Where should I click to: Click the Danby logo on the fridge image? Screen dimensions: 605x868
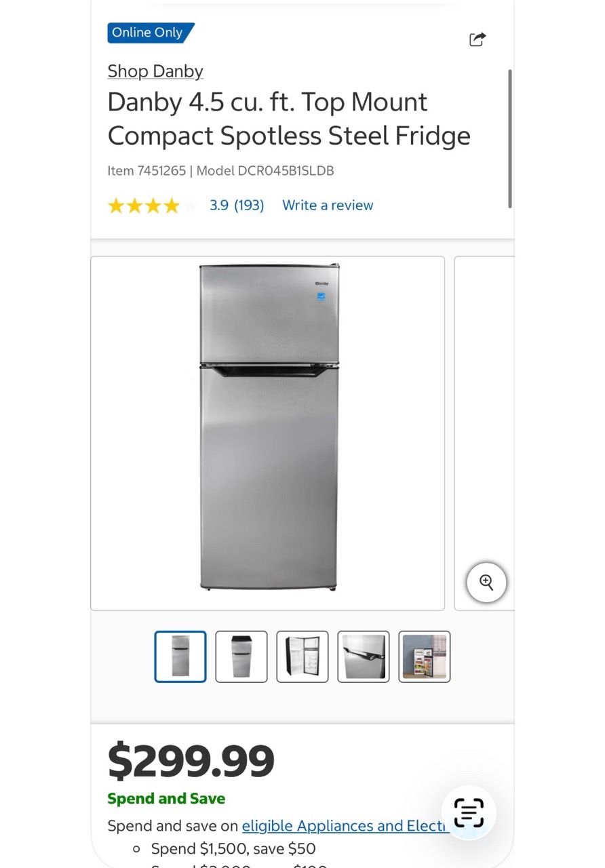(x=321, y=283)
